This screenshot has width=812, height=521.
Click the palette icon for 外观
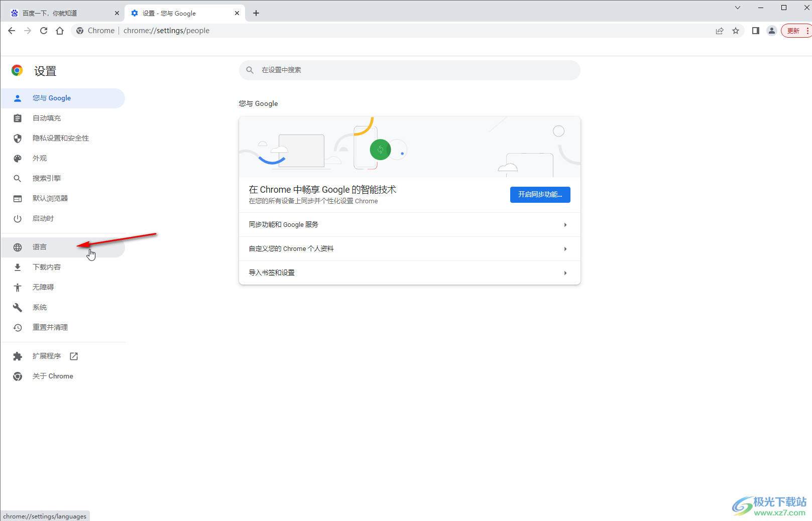pyautogui.click(x=18, y=159)
